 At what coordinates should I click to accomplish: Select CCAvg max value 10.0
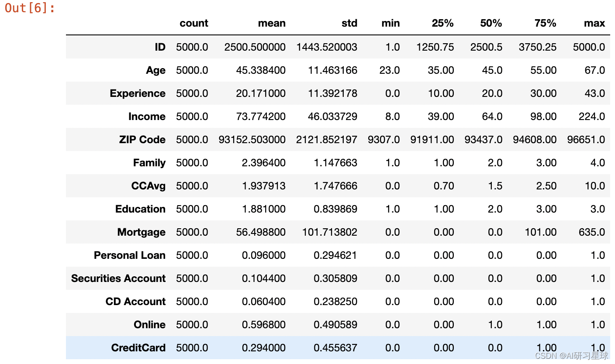tap(594, 186)
